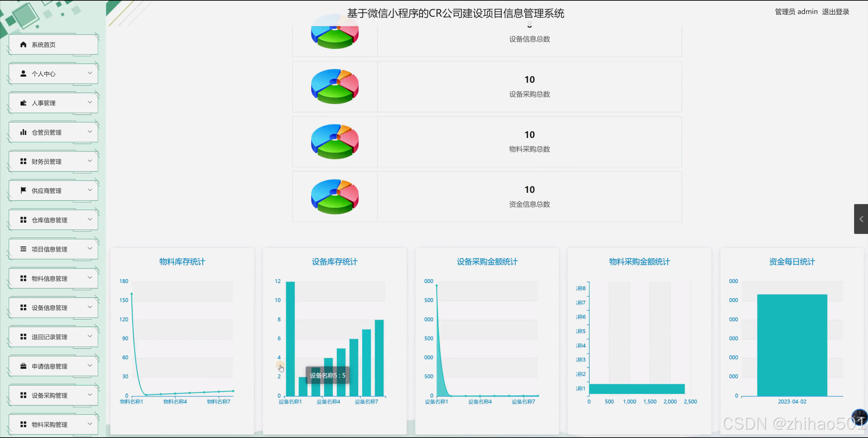
Task: Click the 设备信息总数 pie chart thumbnail
Action: coord(334,34)
